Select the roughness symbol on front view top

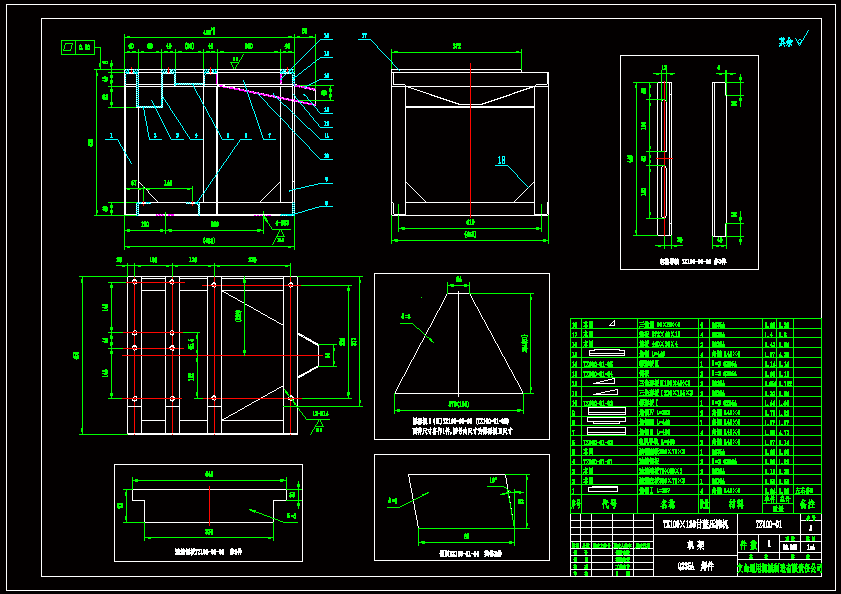(235, 63)
